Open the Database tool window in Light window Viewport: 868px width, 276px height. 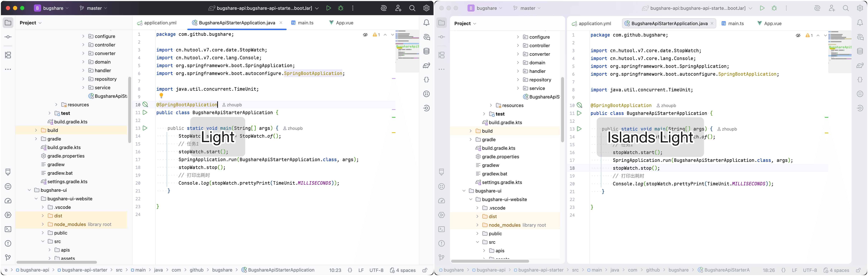[x=426, y=51]
